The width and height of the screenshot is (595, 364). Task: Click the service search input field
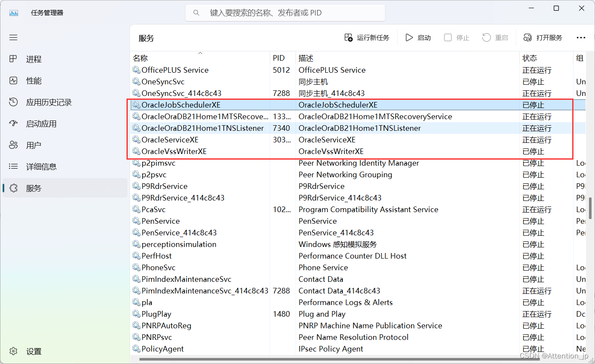coord(285,12)
